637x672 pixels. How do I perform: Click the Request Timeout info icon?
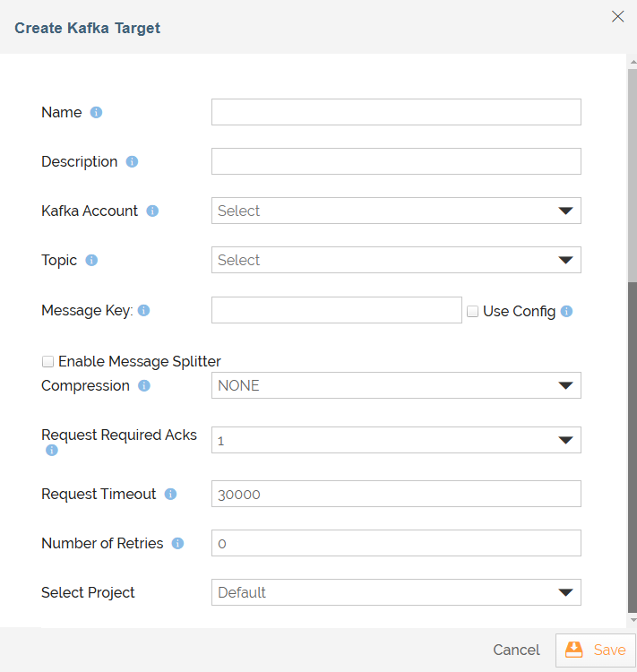[170, 494]
